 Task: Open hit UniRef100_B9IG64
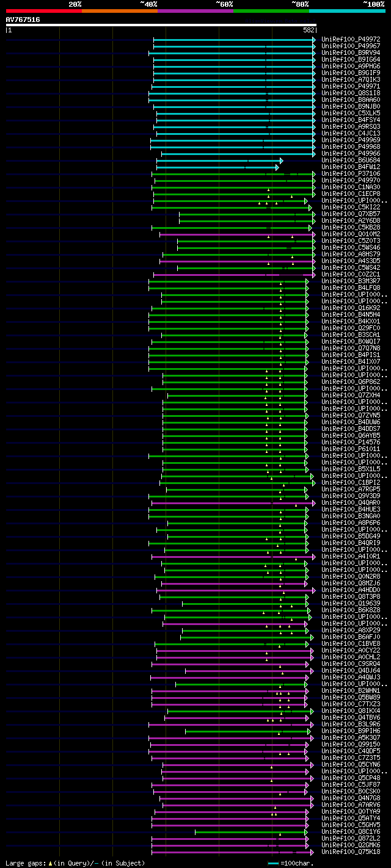[351, 59]
